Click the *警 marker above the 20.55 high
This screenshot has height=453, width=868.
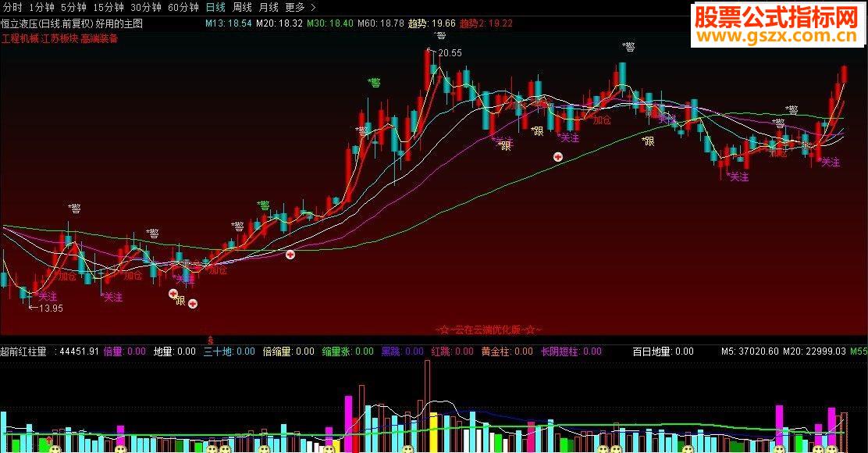(x=440, y=35)
